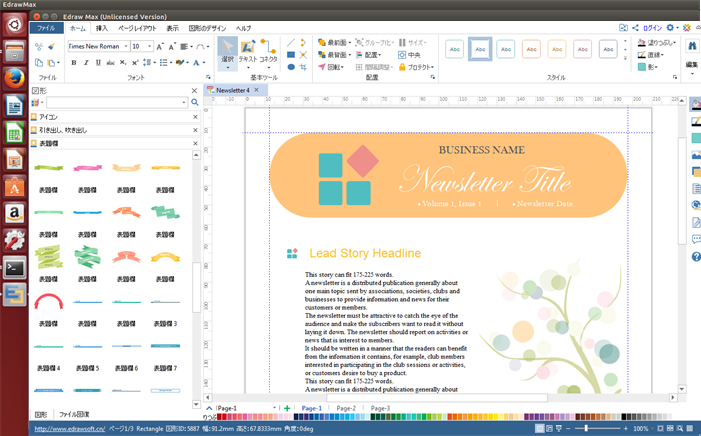
Task: Pick the Connector tool
Action: point(268,52)
